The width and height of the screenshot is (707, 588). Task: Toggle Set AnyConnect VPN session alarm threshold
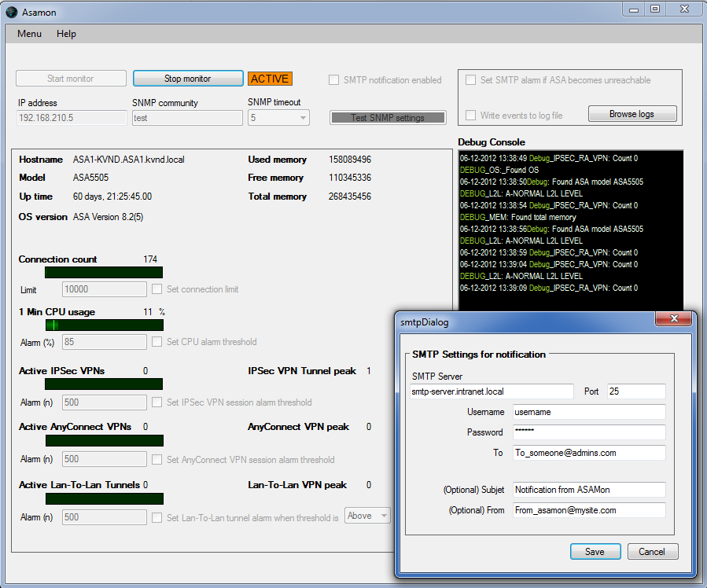click(x=157, y=459)
